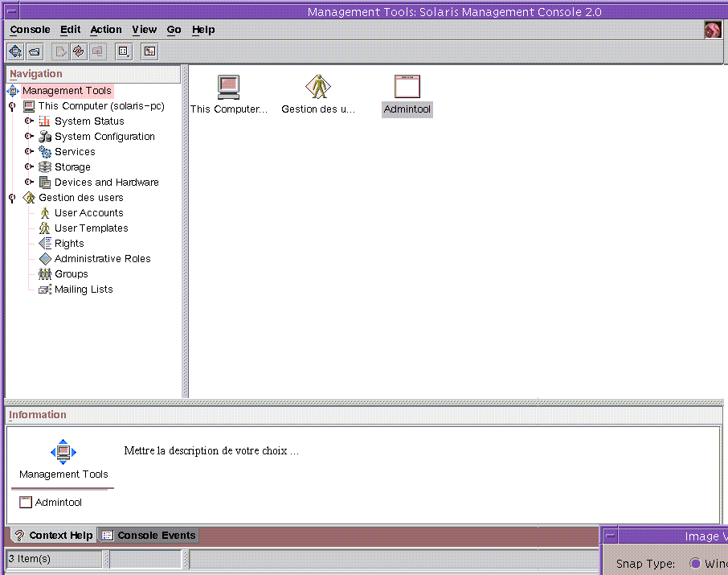This screenshot has width=728, height=575.
Task: Click the User Templates icon
Action: (x=44, y=228)
